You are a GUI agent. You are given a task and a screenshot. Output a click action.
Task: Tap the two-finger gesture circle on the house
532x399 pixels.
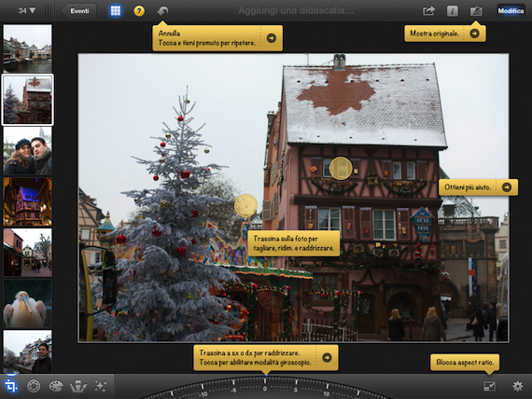point(341,168)
